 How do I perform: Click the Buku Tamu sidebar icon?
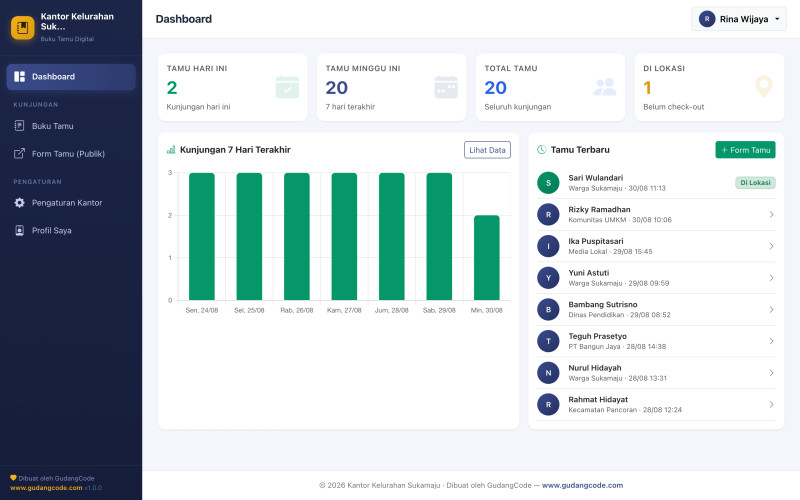click(19, 126)
